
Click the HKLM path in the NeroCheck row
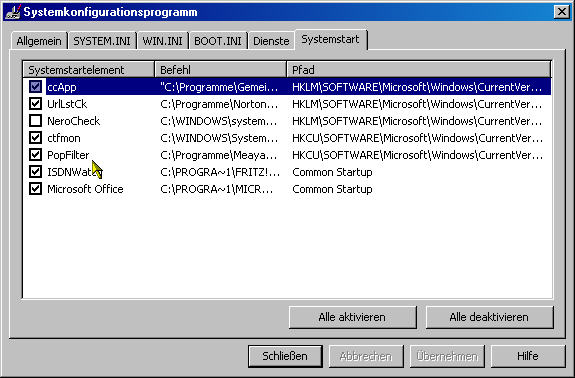click(x=417, y=121)
